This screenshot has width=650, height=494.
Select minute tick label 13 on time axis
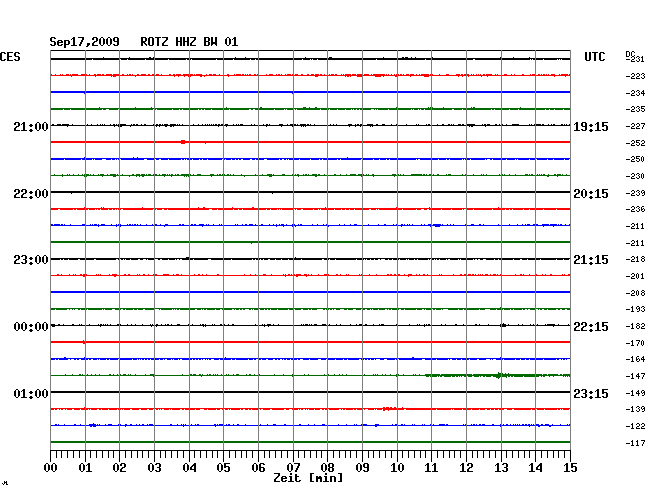coord(501,468)
